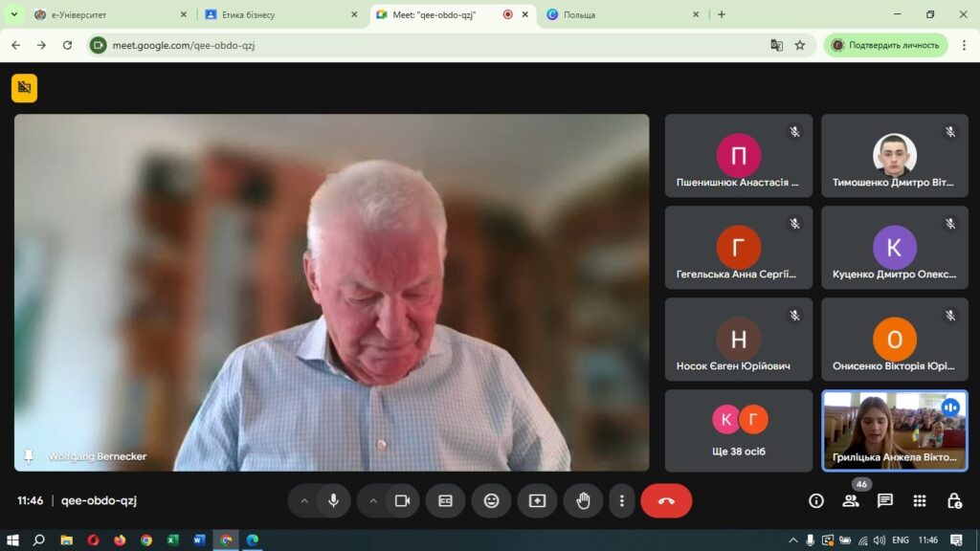
Task: Expand audio settings chevron beside microphone
Action: [x=304, y=500]
